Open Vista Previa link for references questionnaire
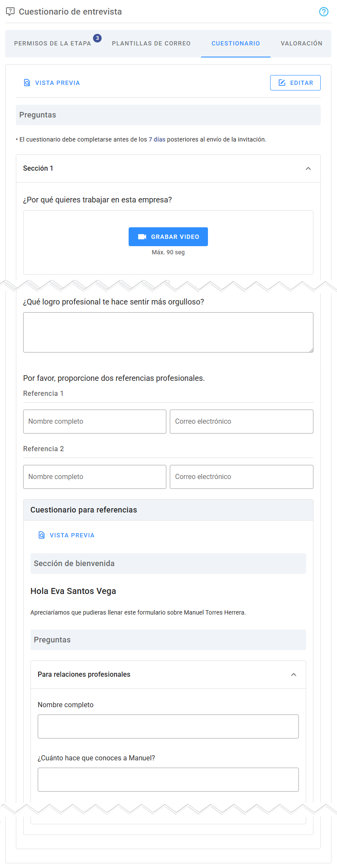The width and height of the screenshot is (337, 868). (72, 535)
